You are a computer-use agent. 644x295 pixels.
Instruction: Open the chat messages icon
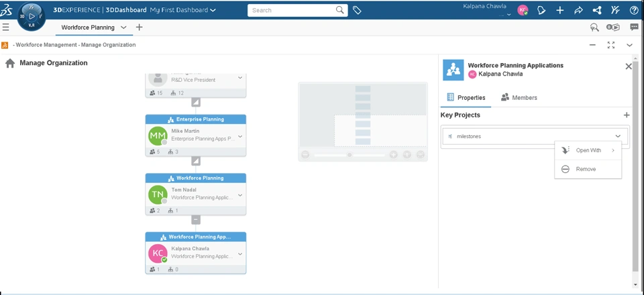pos(634,27)
